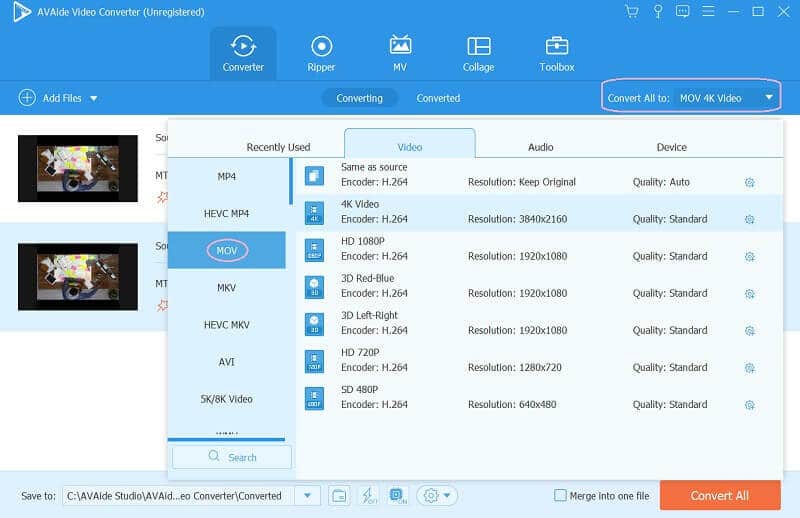Open the MV module
The width and height of the screenshot is (800, 518).
point(400,54)
